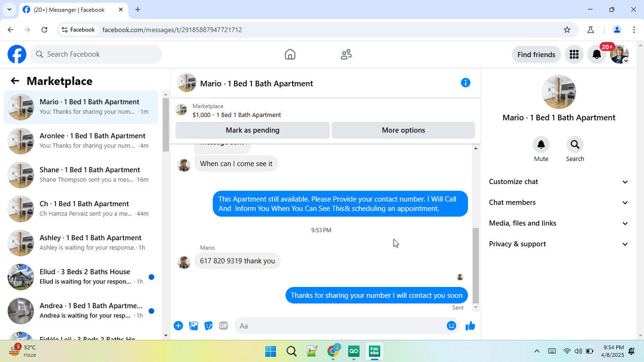
Task: Show hidden system tray icons chevron
Action: pyautogui.click(x=536, y=351)
